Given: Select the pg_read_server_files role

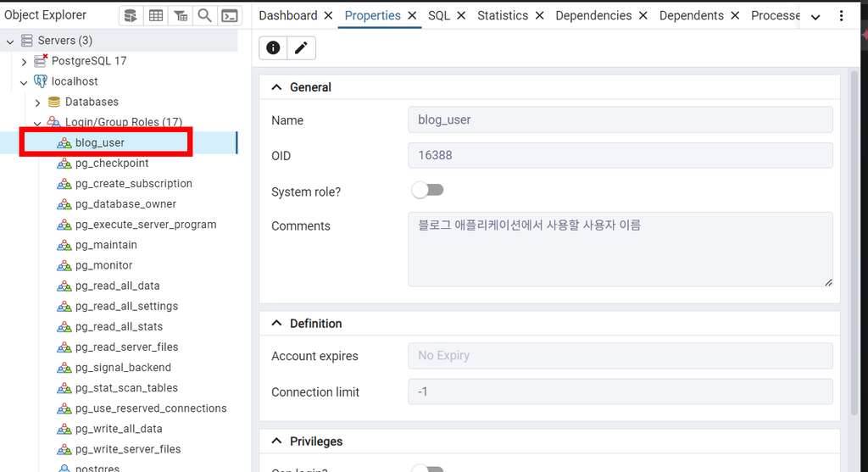Looking at the screenshot, I should pos(127,347).
